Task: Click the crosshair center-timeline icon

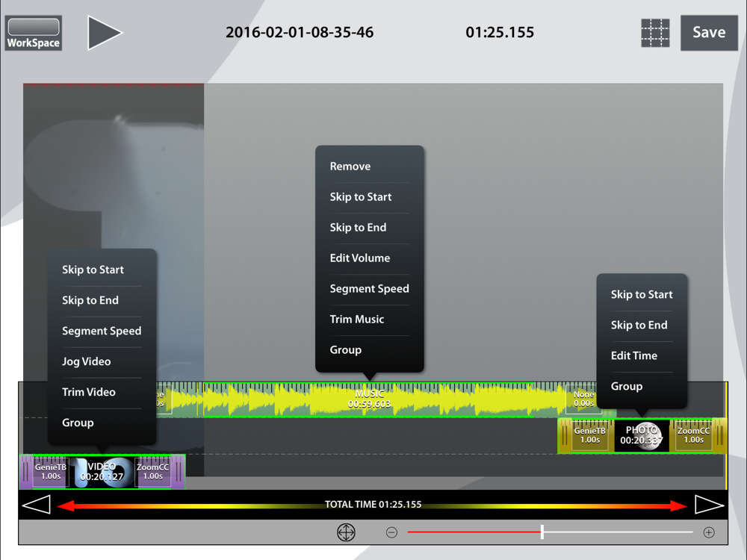Action: [346, 532]
